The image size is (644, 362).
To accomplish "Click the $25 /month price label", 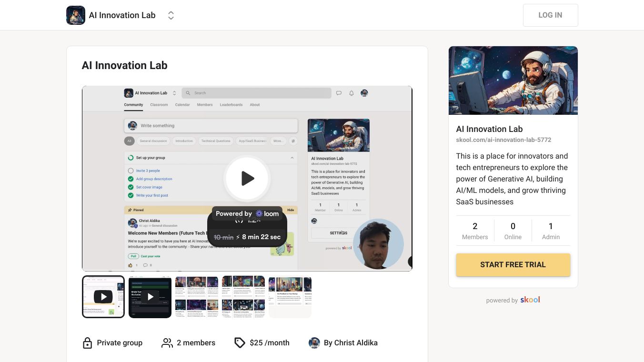I will coord(269,343).
